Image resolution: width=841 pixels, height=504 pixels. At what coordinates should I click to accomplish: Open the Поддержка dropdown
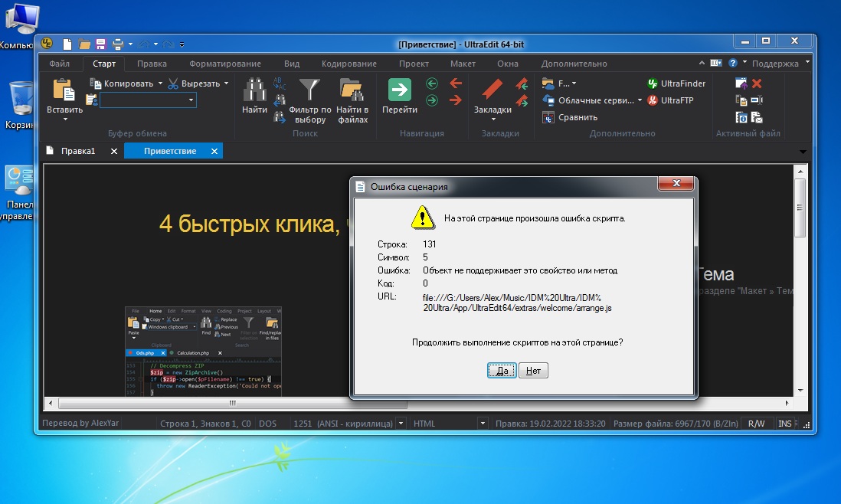click(x=807, y=63)
